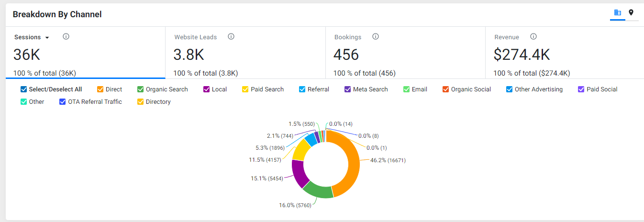Click the 100 % of total (3.8K) text
644x222 pixels.
pyautogui.click(x=206, y=73)
